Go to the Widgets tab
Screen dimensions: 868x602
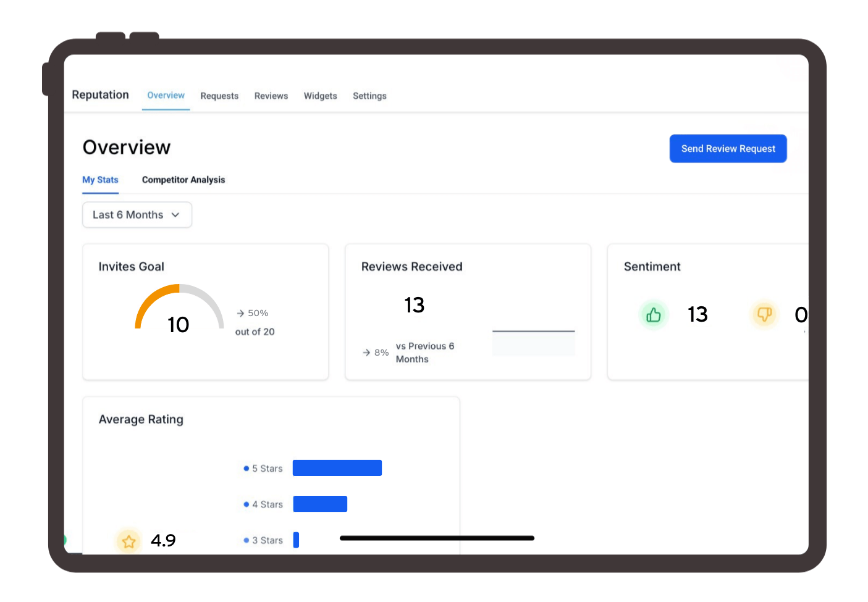(320, 96)
